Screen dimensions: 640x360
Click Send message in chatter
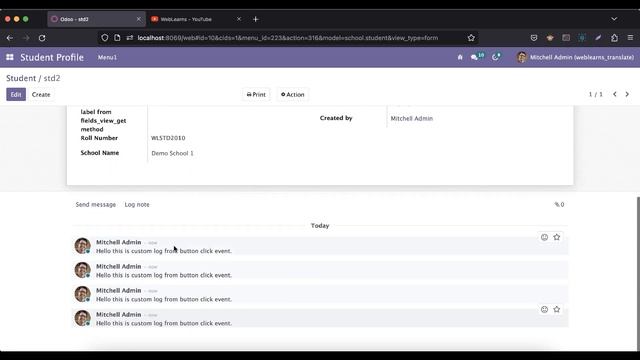(96, 204)
